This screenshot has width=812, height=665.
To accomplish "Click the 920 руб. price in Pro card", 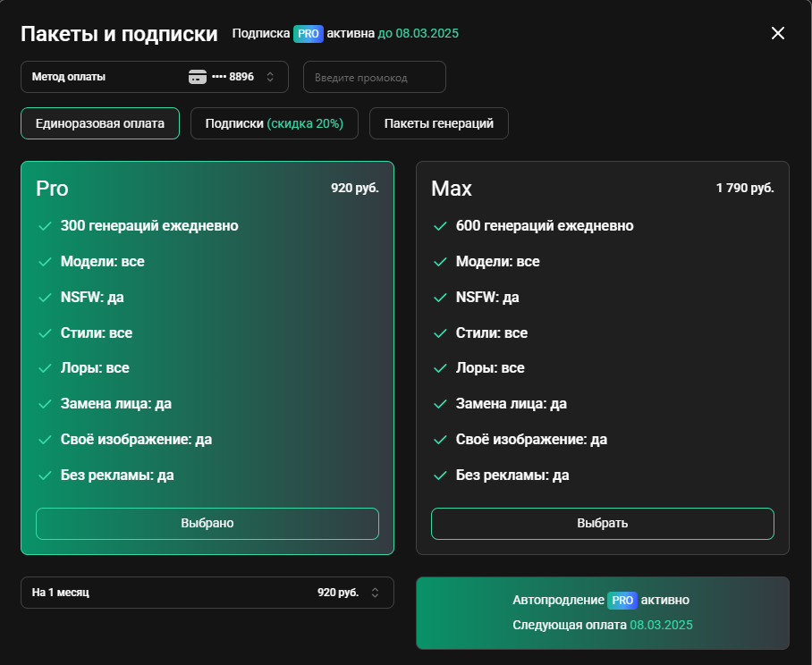I will click(x=355, y=188).
